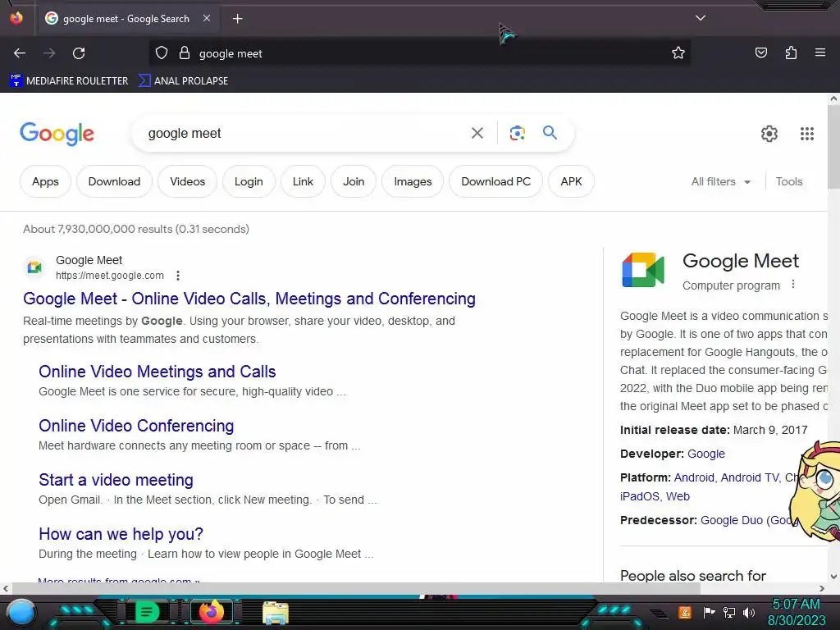
Task: Select the Download filter chip
Action: (x=114, y=181)
